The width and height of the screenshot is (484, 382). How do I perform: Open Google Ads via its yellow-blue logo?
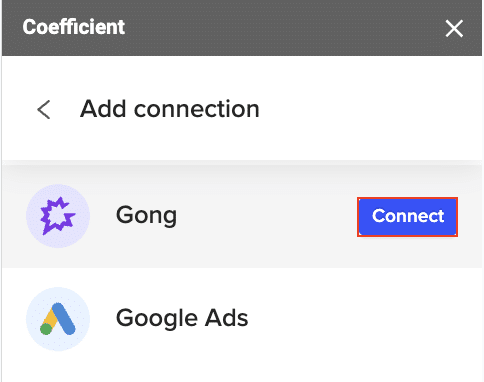[x=58, y=319]
